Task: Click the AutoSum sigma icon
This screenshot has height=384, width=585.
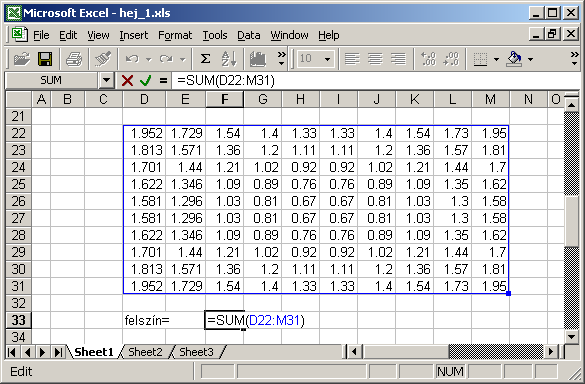Action: point(205,59)
